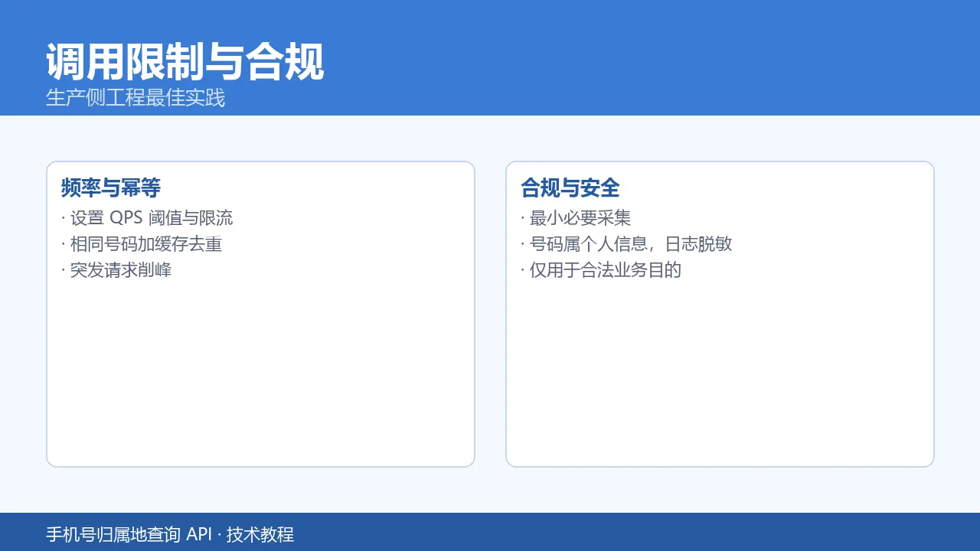Click bullet 号码属个人信息，日志脱敏
The image size is (980, 551).
tap(626, 244)
